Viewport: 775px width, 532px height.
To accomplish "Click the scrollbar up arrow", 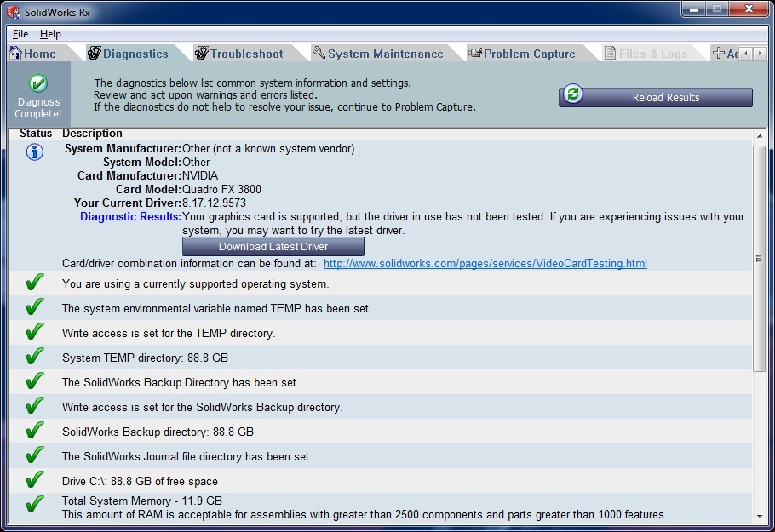I will click(760, 136).
